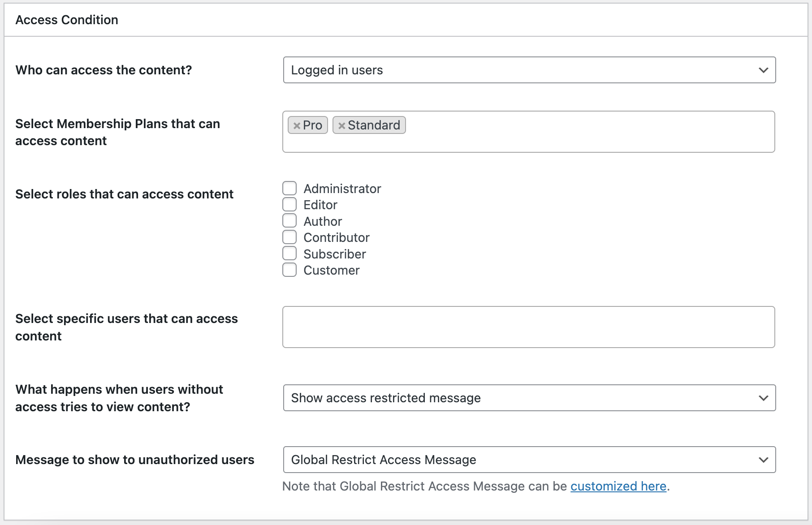
Task: Click the specific users selection field
Action: click(x=529, y=327)
